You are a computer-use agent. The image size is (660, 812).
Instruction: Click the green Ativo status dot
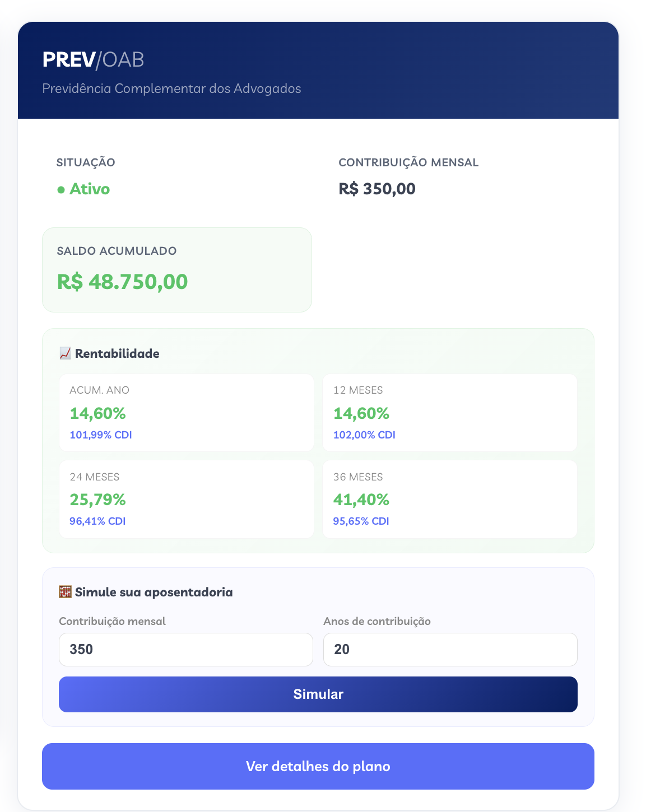tap(61, 190)
